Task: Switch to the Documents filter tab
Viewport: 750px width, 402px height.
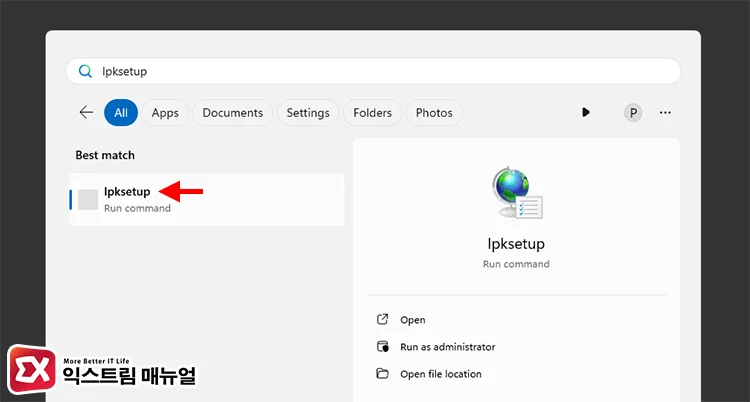Action: coord(232,113)
